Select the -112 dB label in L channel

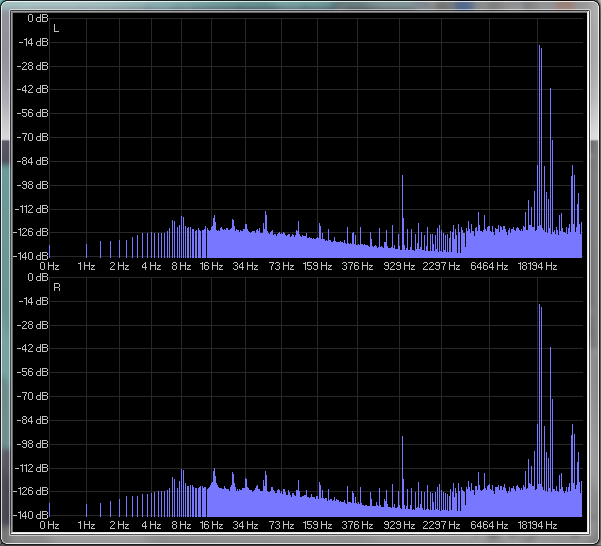(x=32, y=209)
